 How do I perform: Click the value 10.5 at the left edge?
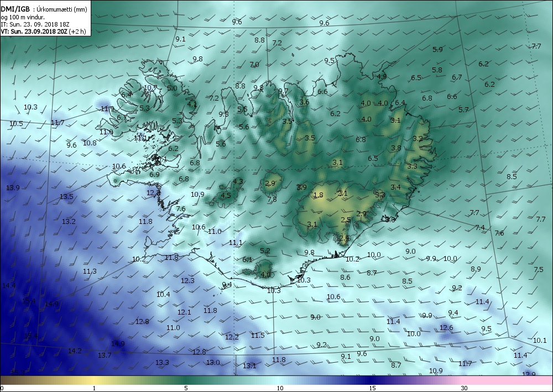point(16,123)
